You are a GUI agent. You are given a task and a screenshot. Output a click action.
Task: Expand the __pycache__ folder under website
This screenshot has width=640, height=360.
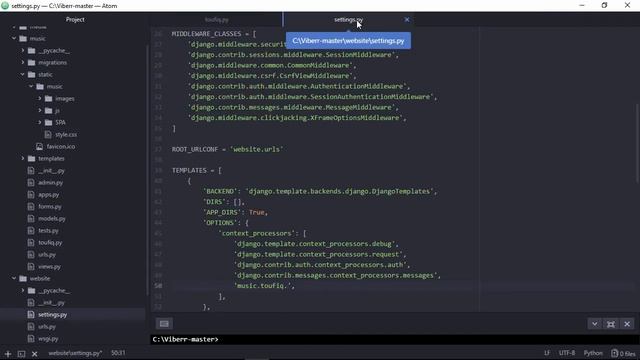[x=23, y=291]
